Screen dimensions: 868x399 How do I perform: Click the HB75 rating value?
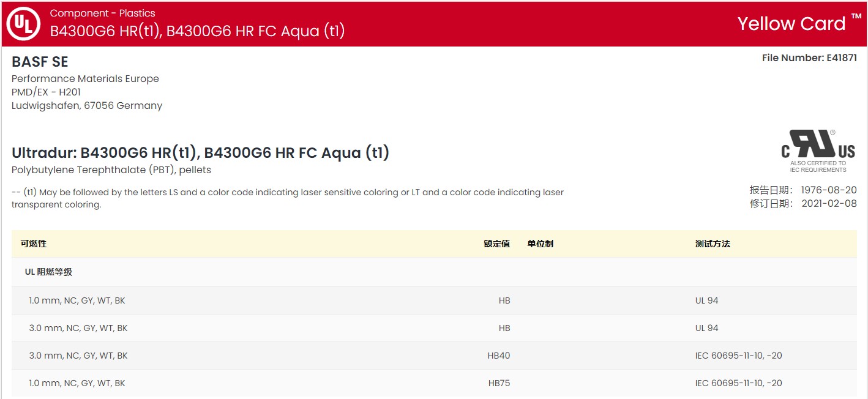pyautogui.click(x=499, y=383)
